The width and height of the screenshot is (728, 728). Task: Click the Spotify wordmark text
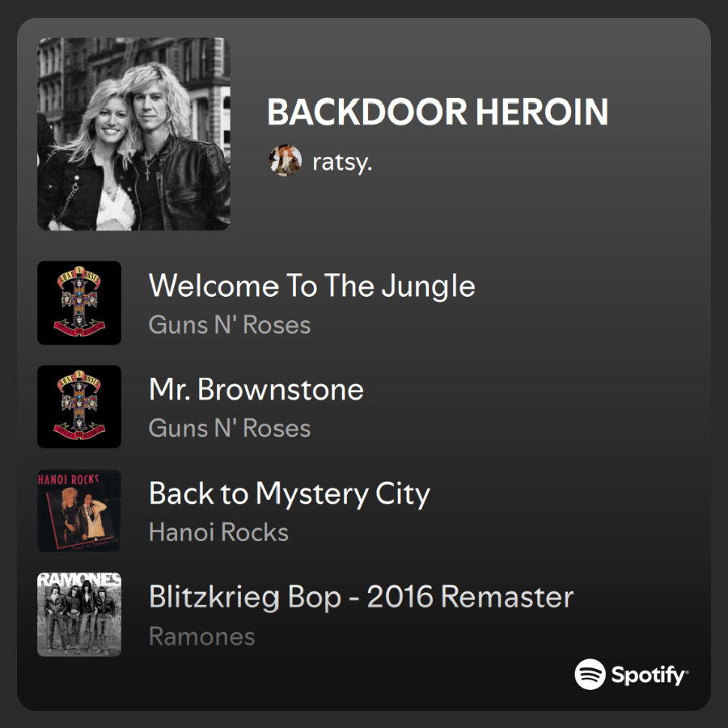pyautogui.click(x=650, y=675)
